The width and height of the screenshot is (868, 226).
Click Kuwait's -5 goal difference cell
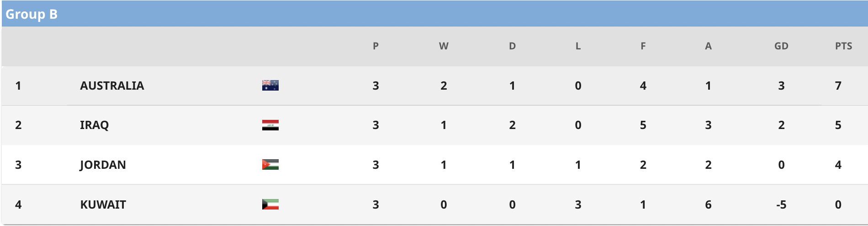pos(781,204)
